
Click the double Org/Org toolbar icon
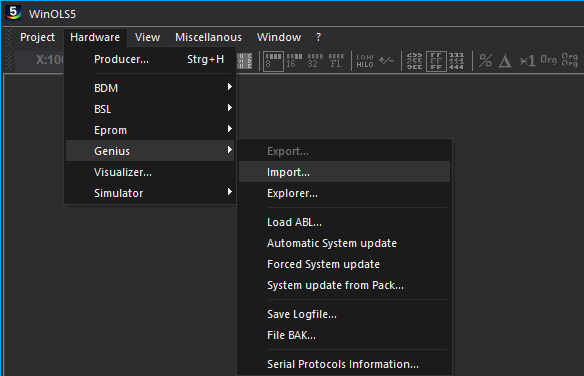pos(569,60)
